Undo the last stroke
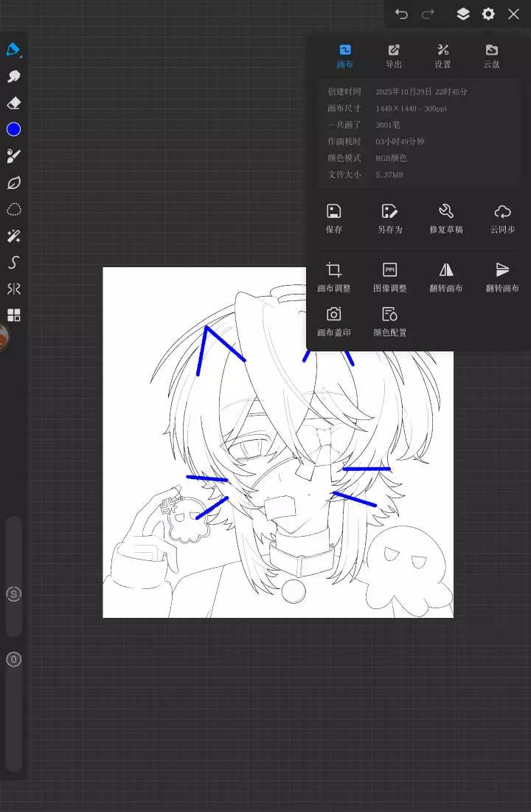The image size is (531, 812). point(402,14)
